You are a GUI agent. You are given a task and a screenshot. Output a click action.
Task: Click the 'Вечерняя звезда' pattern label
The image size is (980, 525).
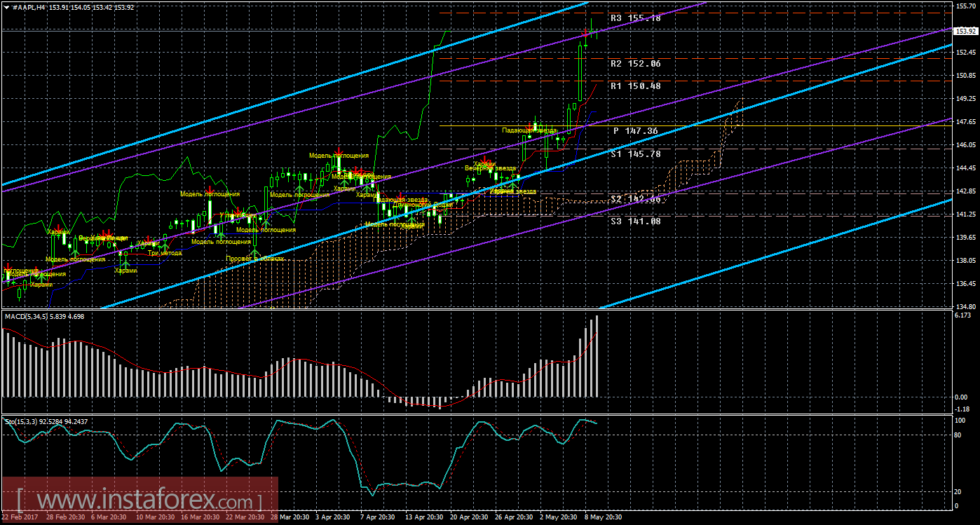coord(491,168)
